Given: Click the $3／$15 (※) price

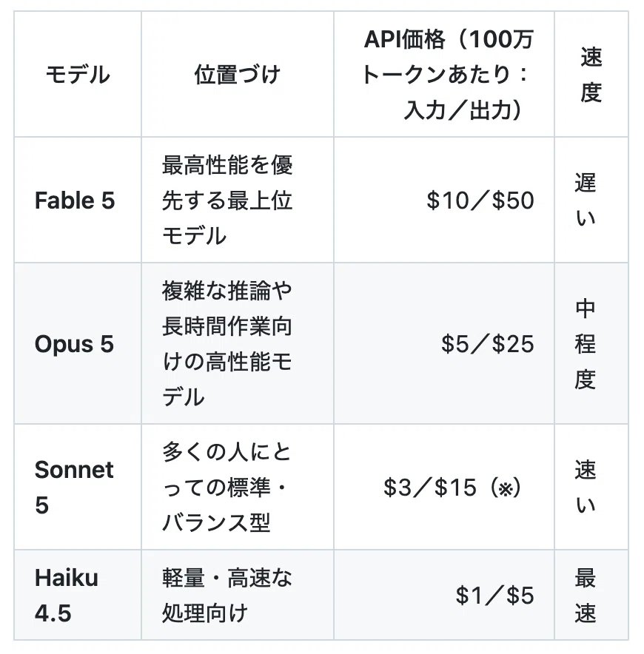Looking at the screenshot, I should coord(452,487).
